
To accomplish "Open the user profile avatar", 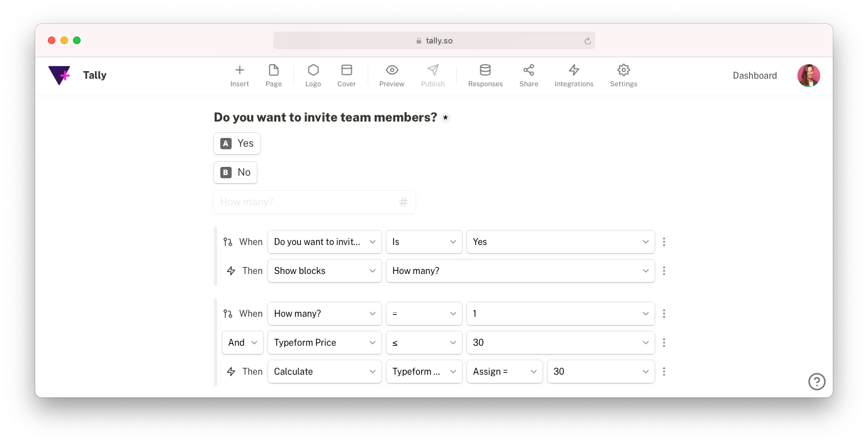I will (x=808, y=76).
